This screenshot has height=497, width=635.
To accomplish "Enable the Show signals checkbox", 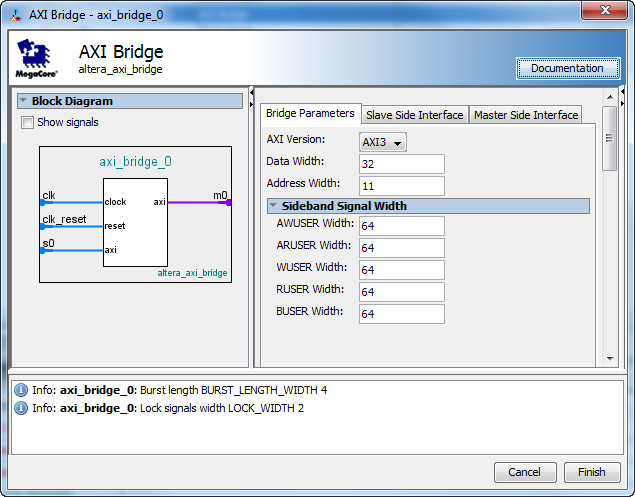I will (27, 123).
